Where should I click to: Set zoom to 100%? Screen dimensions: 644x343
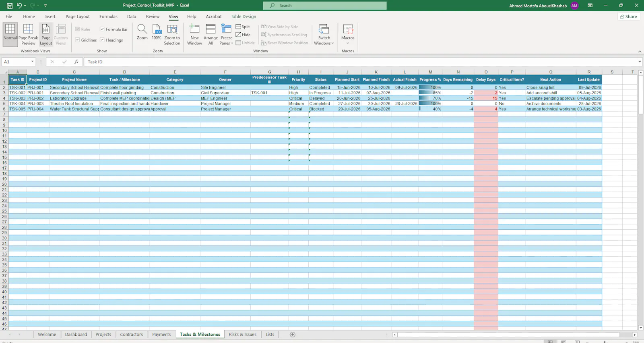tap(157, 32)
